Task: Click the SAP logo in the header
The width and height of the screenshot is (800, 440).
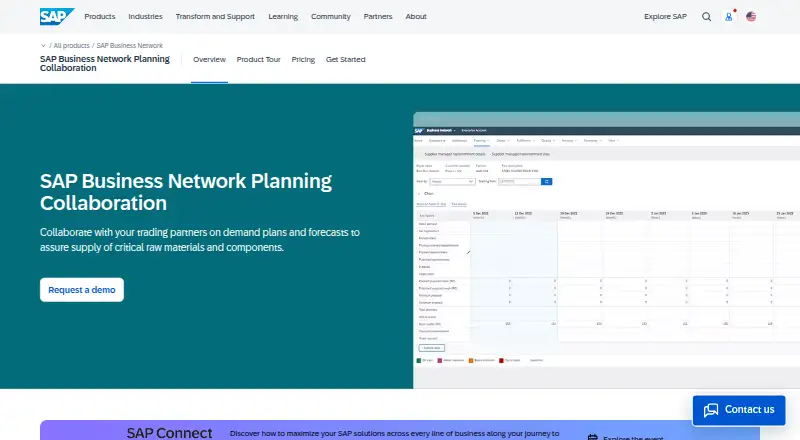Action: (x=57, y=16)
